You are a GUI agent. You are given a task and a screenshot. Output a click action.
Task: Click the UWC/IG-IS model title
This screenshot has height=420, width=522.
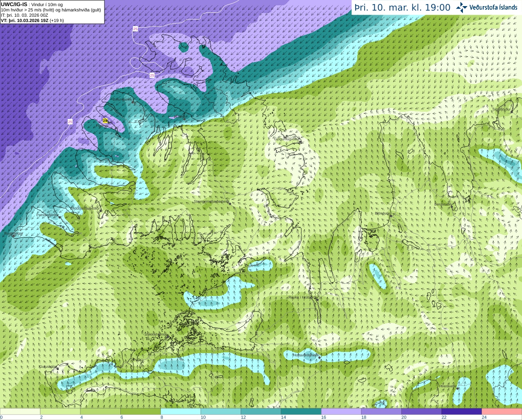14,4
